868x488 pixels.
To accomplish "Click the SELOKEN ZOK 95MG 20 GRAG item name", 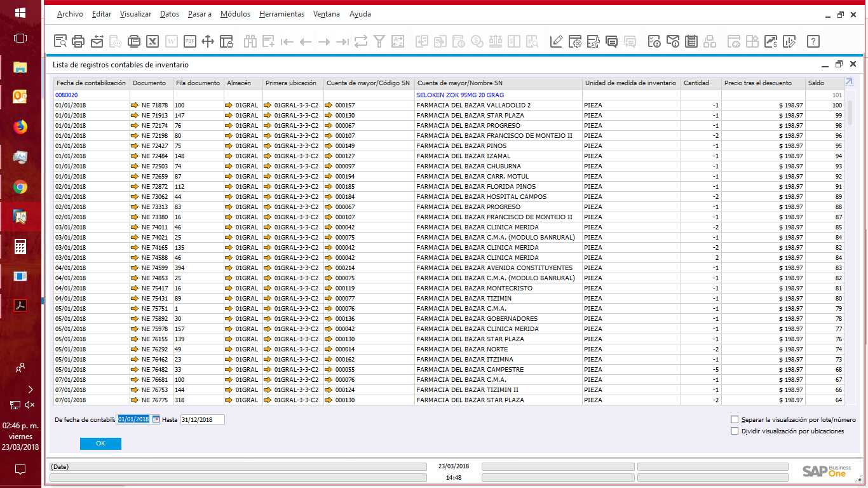I will tap(460, 95).
